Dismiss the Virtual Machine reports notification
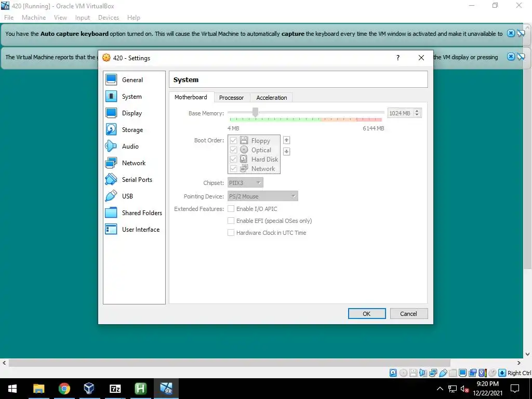This screenshot has width=532, height=399. tap(511, 56)
